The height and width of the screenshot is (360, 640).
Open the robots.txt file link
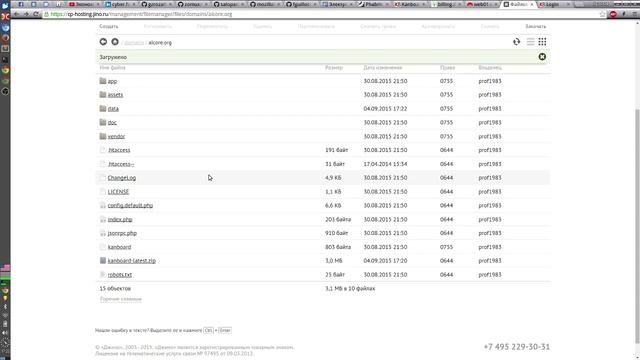point(120,274)
